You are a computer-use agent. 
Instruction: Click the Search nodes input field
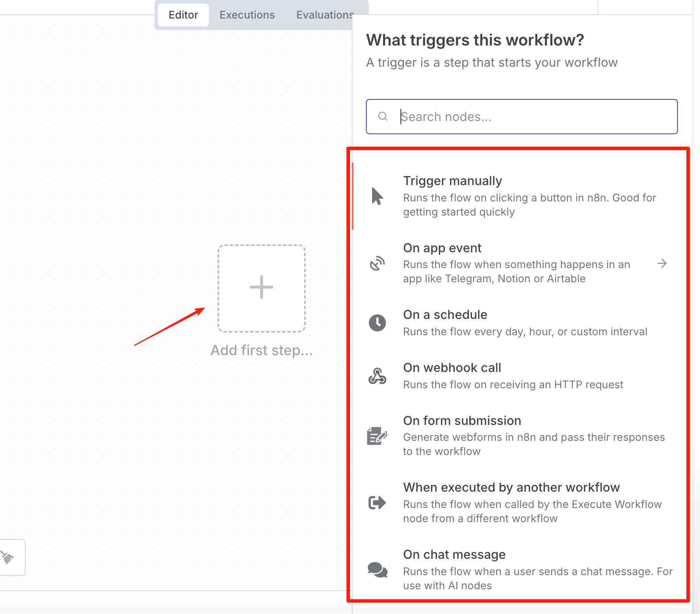[521, 117]
